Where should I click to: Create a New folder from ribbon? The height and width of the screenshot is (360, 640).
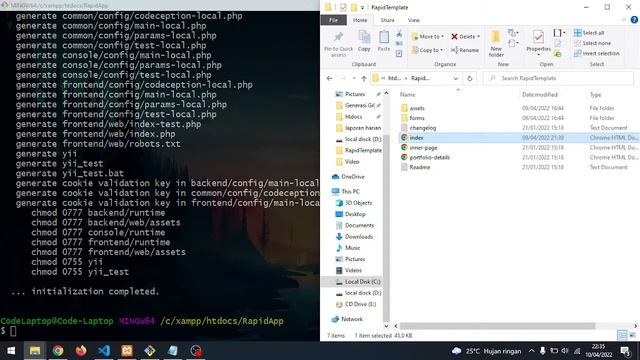coord(496,44)
